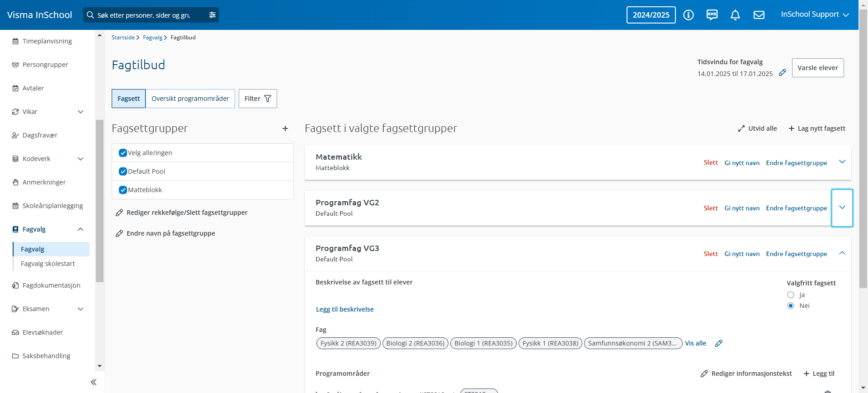Click Slett for Matematikk
868x393 pixels.
(711, 162)
